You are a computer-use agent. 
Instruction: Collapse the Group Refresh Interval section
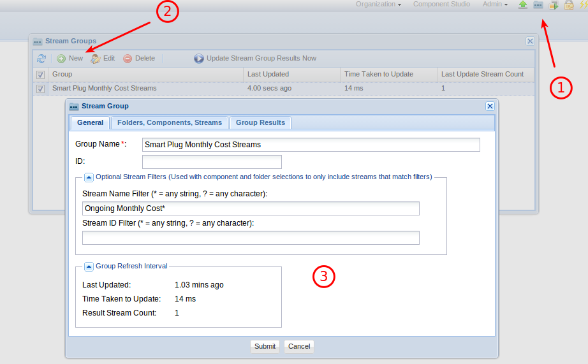[x=89, y=266]
